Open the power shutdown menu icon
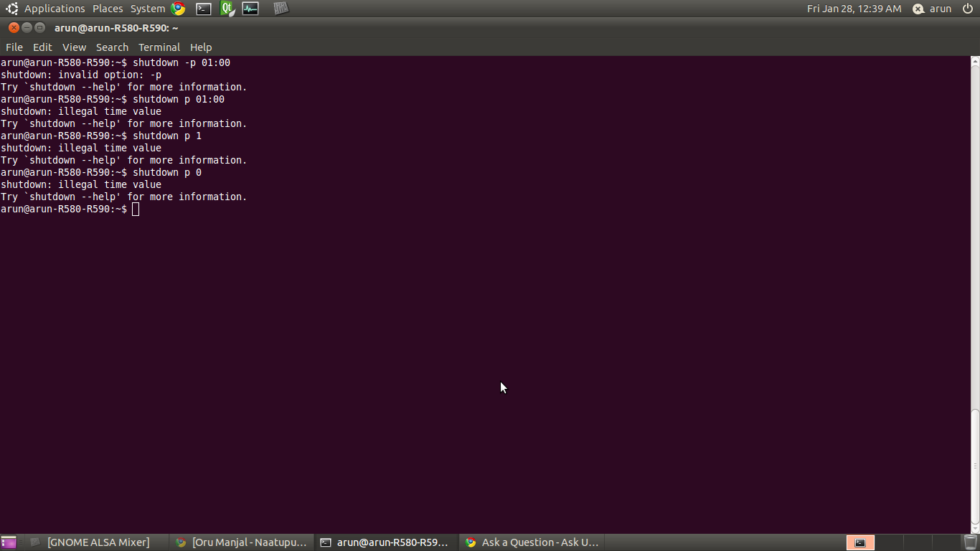The width and height of the screenshot is (980, 551). click(x=968, y=9)
